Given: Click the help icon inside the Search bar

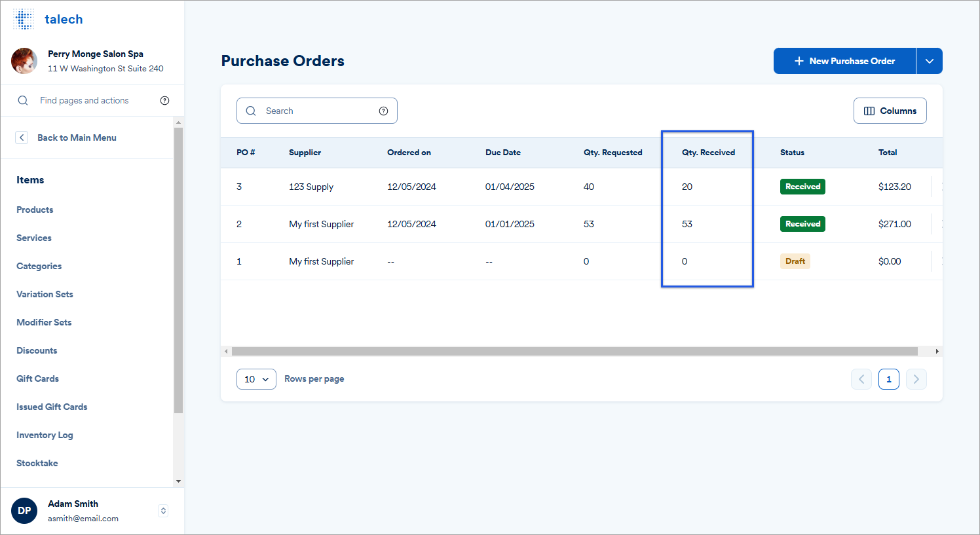Looking at the screenshot, I should pyautogui.click(x=383, y=111).
